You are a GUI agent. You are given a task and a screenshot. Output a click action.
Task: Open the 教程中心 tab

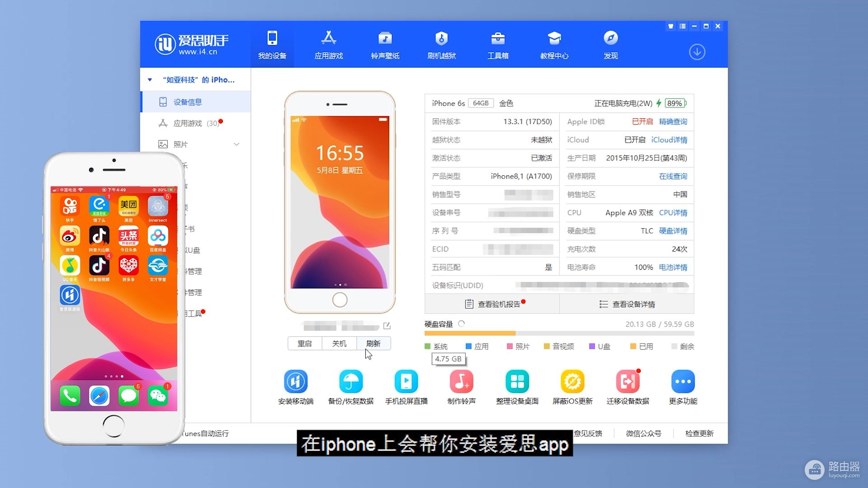(x=554, y=45)
